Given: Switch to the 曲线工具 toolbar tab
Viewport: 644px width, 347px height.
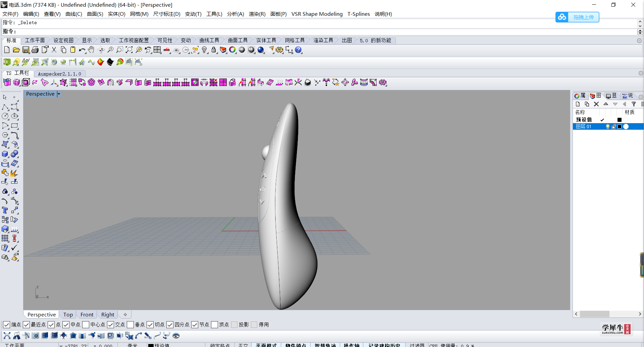Looking at the screenshot, I should [x=209, y=41].
